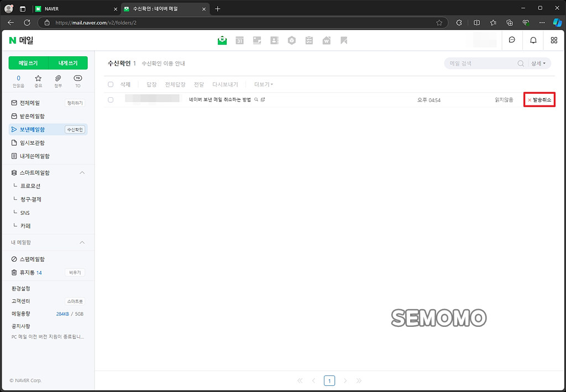The height and width of the screenshot is (392, 566).
Task: Open 받은메일함 inbox folder
Action: click(32, 116)
